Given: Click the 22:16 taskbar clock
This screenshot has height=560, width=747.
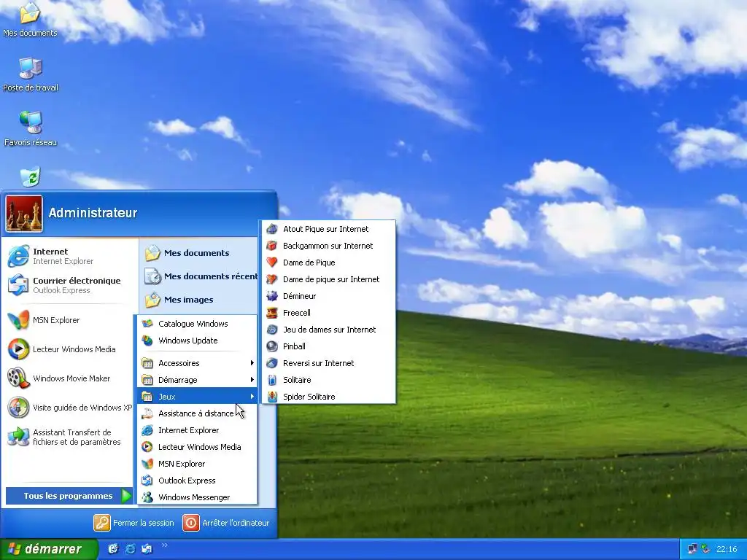Looking at the screenshot, I should (727, 550).
